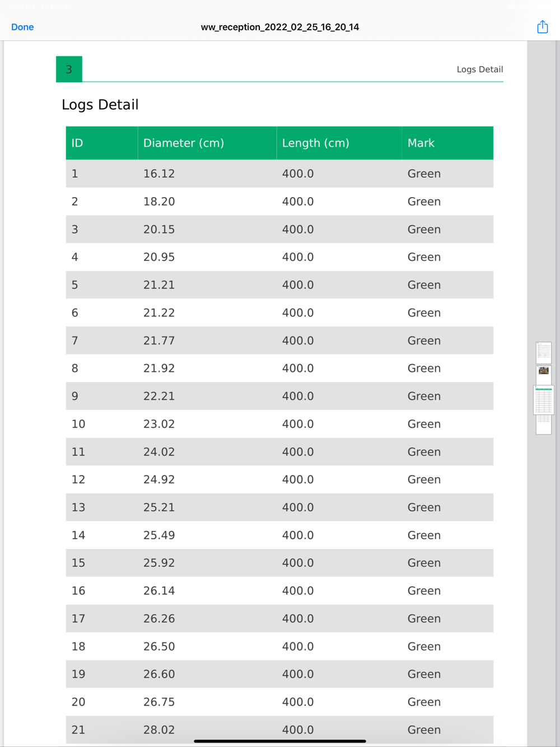Click diameter value 24.02
The width and height of the screenshot is (560, 747).
pyautogui.click(x=159, y=452)
